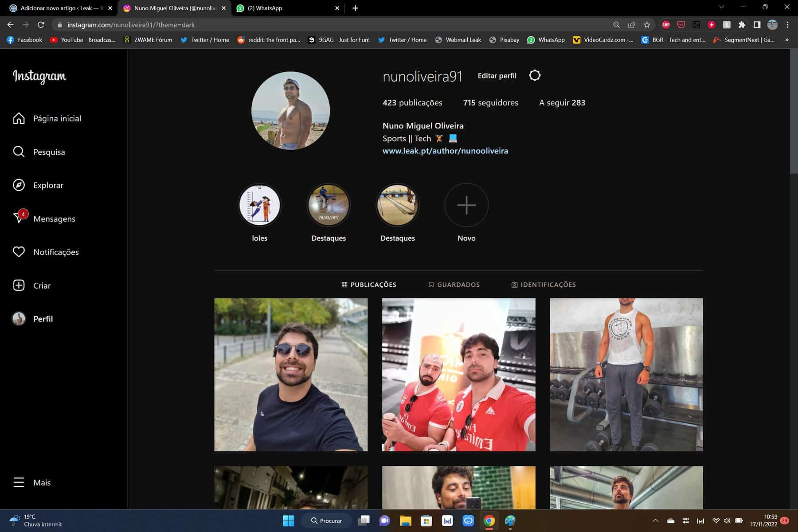Open the profile settings gear icon
The image size is (798, 532).
coord(535,75)
